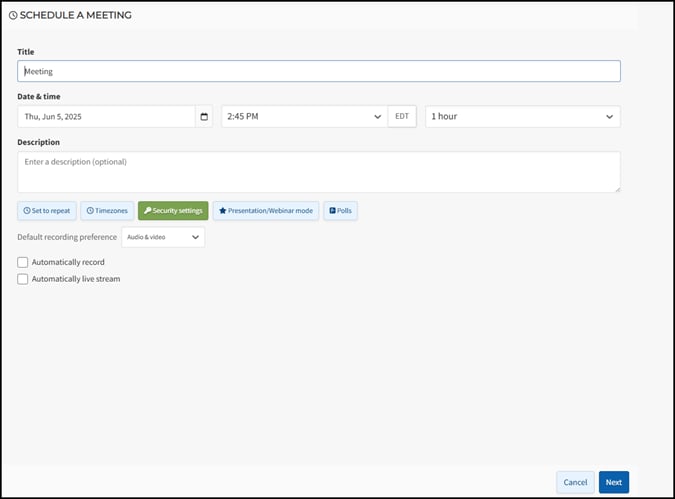This screenshot has width=675, height=499.
Task: Click the clock icon on Timezones button
Action: pos(90,211)
